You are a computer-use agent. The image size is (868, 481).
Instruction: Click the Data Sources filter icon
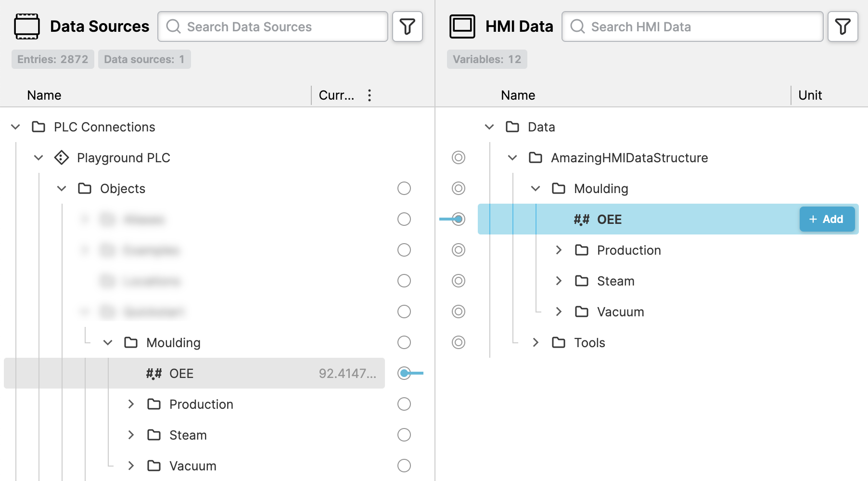407,26
